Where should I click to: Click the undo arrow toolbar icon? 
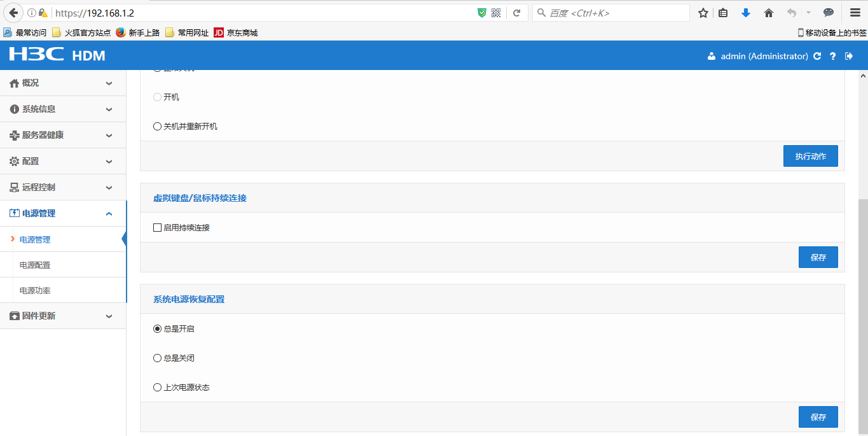click(792, 13)
